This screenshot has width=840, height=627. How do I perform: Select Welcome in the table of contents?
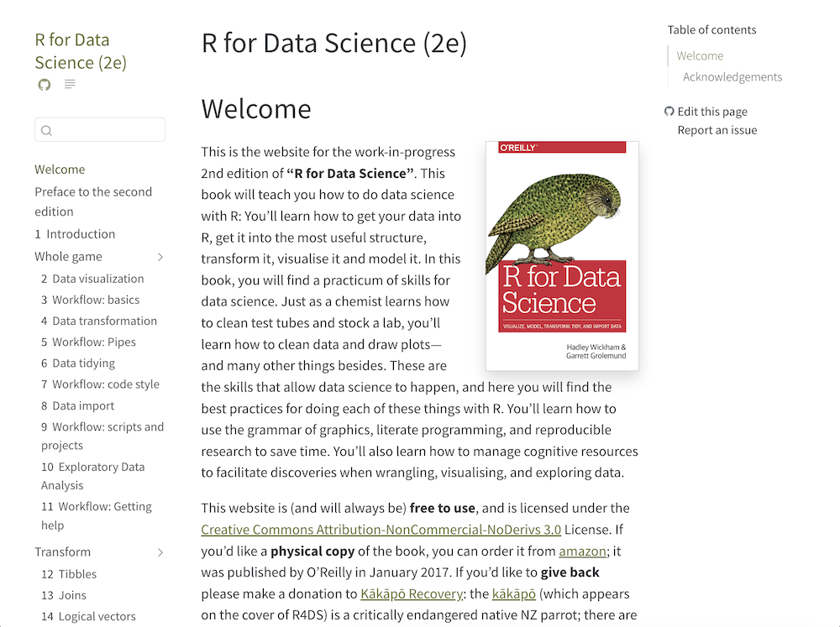point(700,56)
